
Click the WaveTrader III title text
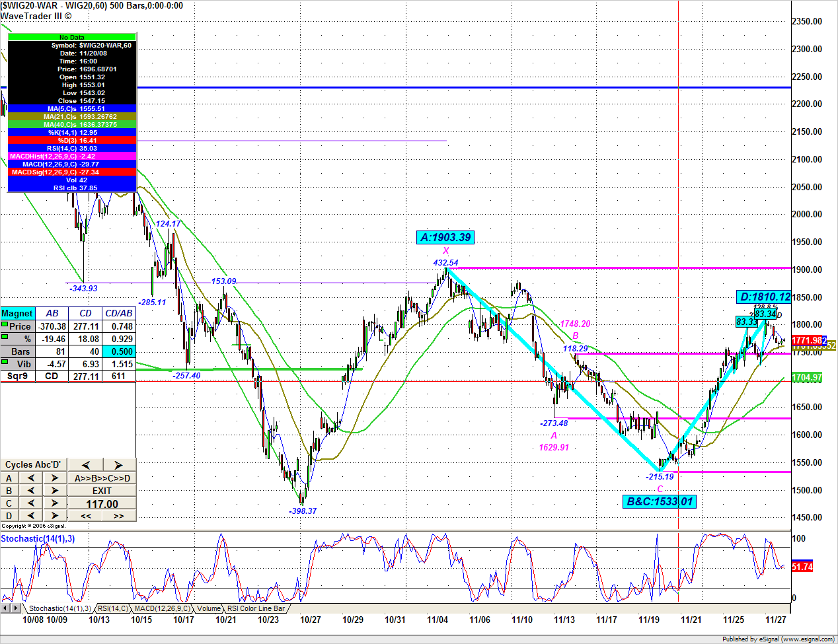36,16
